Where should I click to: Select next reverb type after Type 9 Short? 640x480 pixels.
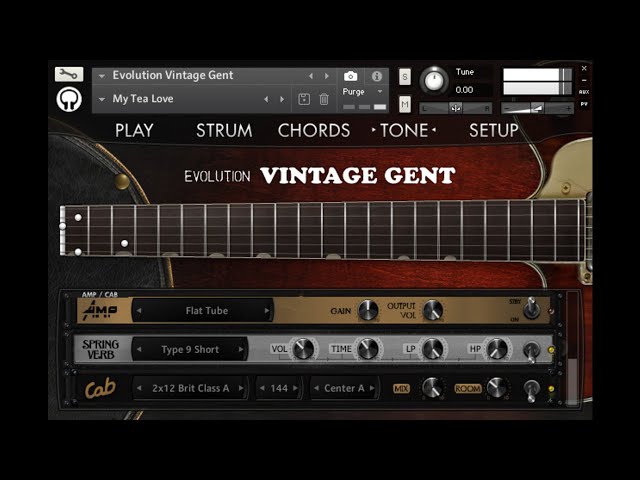241,349
